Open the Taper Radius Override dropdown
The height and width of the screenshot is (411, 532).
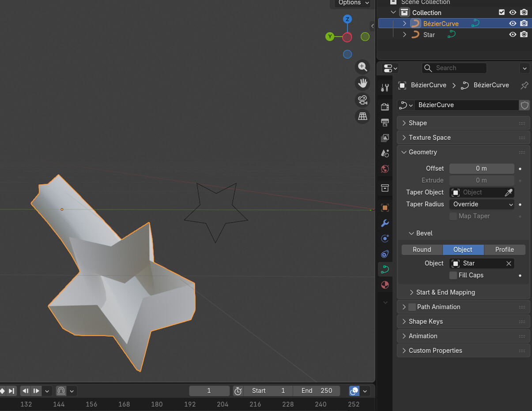[482, 204]
